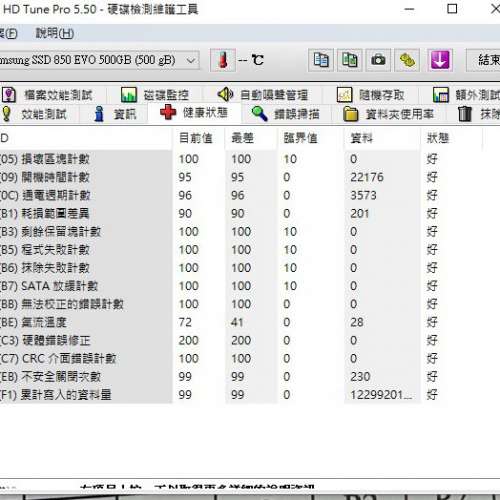The height and width of the screenshot is (500, 500).
Task: Open the Samsung SSD 850 EVO drive dropdown
Action: 99,60
